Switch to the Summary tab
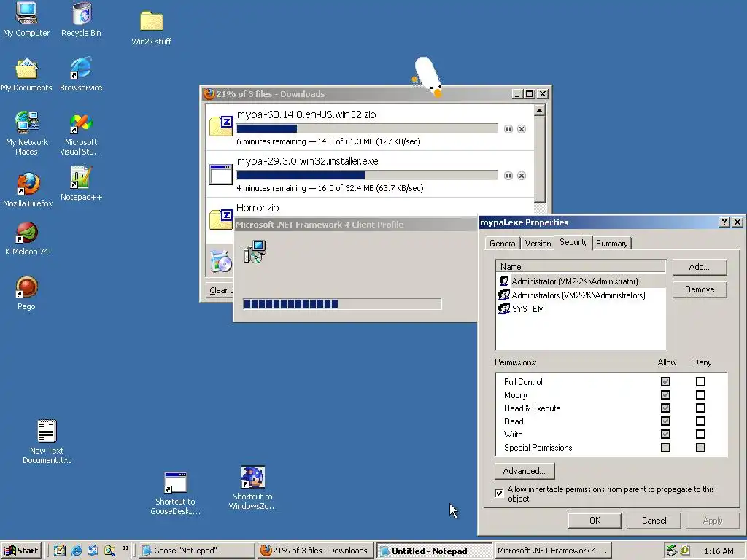747x560 pixels. tap(611, 244)
